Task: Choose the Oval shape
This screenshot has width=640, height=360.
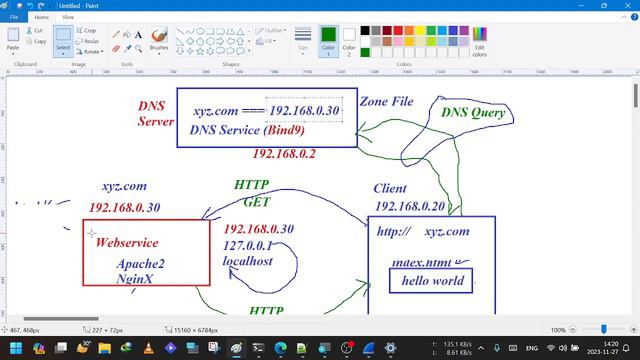Action: tap(200, 31)
